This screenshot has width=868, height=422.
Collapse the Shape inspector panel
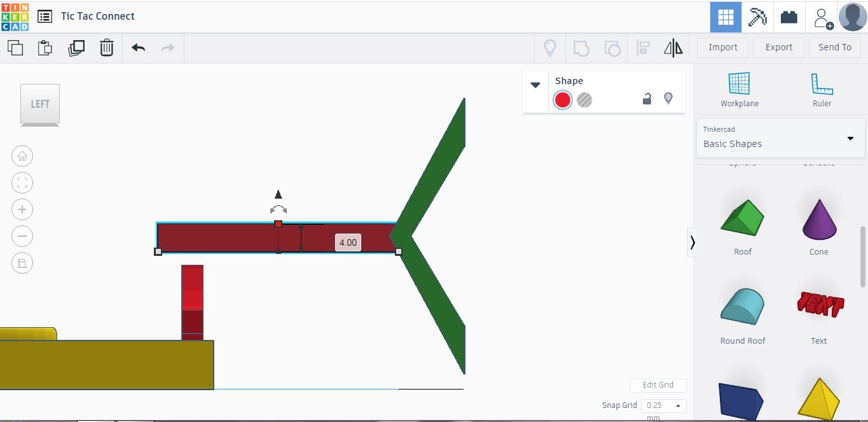[x=535, y=84]
